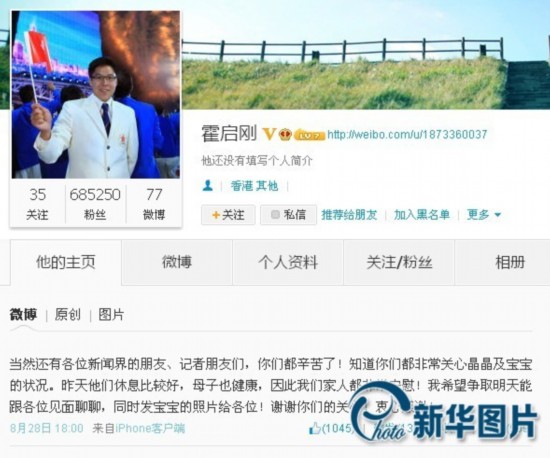Screen dimensions: 550x458
Task: Click the LV7 level badge
Action: [x=309, y=135]
